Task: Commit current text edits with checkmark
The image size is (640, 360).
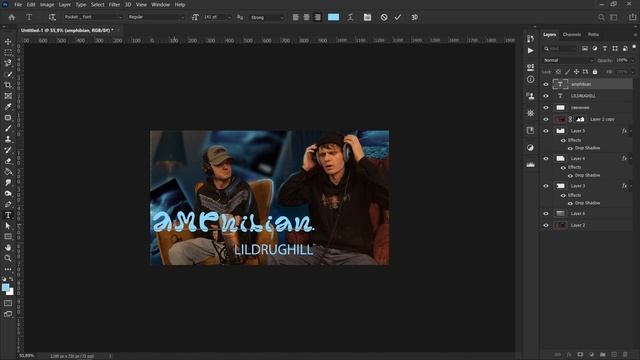Action: [x=398, y=17]
